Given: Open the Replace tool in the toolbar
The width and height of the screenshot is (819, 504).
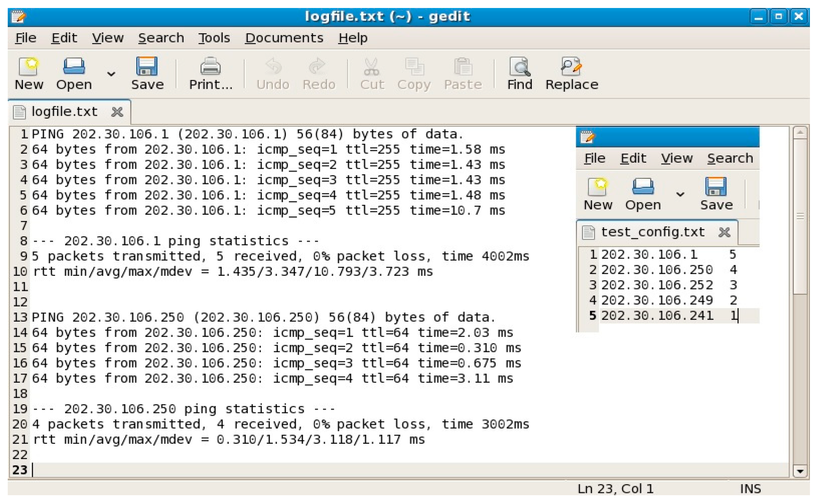Looking at the screenshot, I should click(571, 66).
